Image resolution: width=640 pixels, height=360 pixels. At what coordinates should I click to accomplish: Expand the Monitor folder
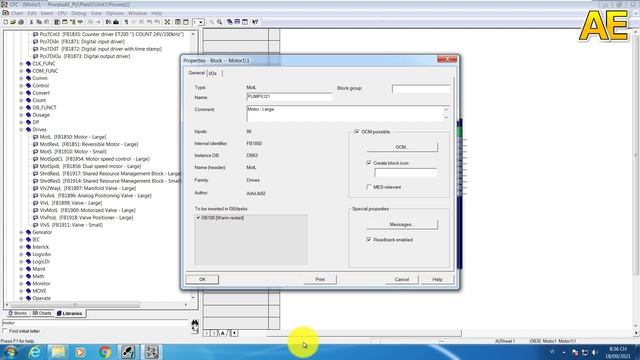point(21,284)
